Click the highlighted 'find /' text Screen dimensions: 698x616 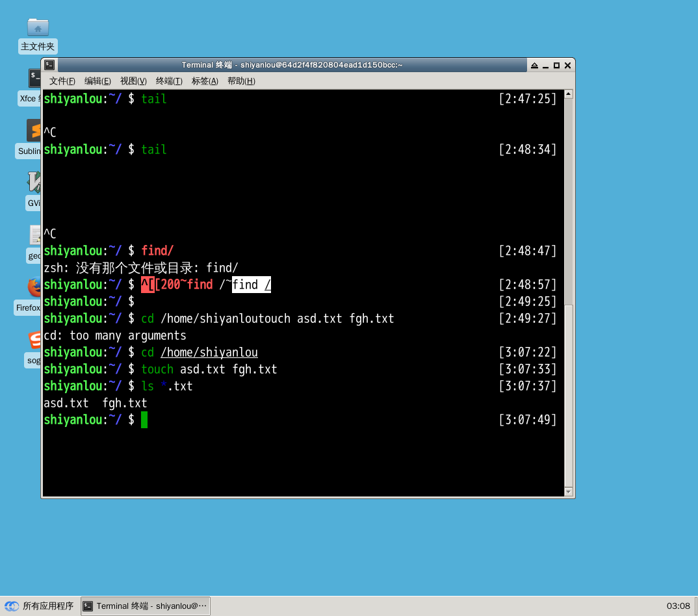252,285
